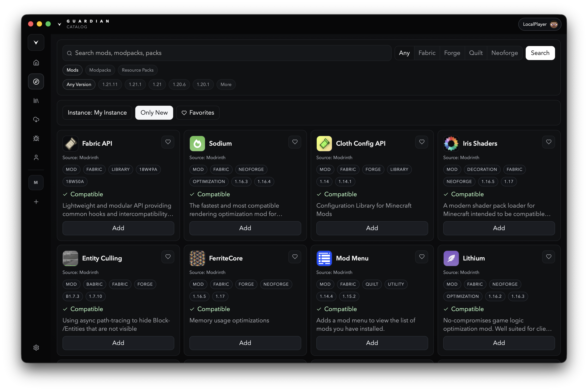The width and height of the screenshot is (588, 391).
Task: Open the person account icon in sidebar
Action: 36,158
